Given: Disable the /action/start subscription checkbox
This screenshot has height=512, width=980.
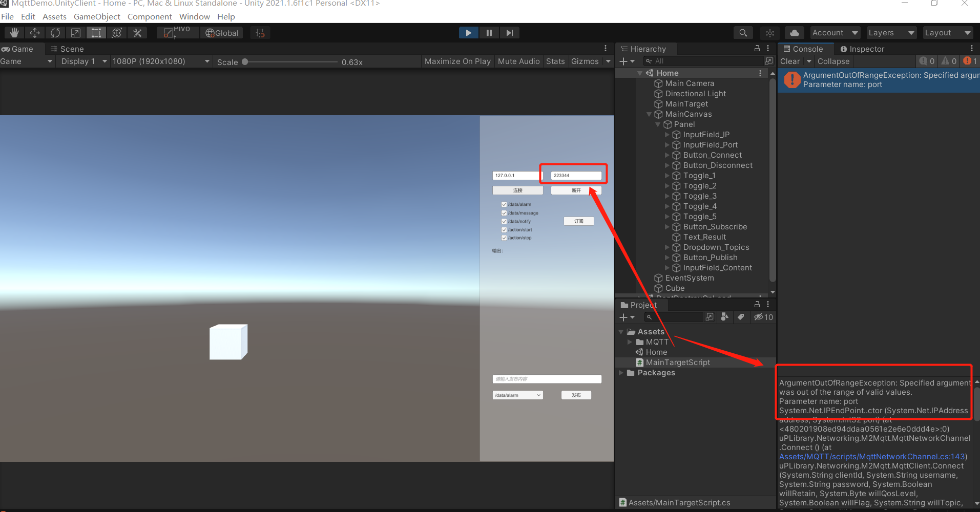Looking at the screenshot, I should point(504,229).
